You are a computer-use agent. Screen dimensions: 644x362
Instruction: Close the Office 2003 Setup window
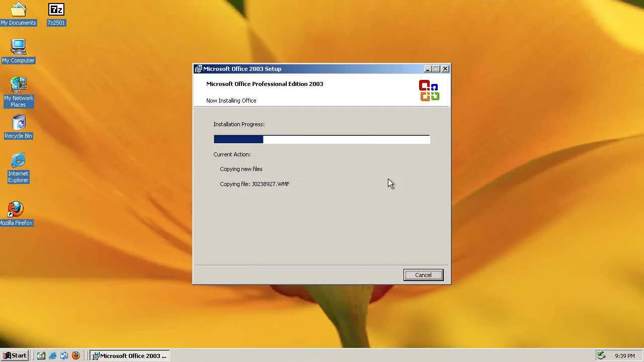click(x=445, y=69)
